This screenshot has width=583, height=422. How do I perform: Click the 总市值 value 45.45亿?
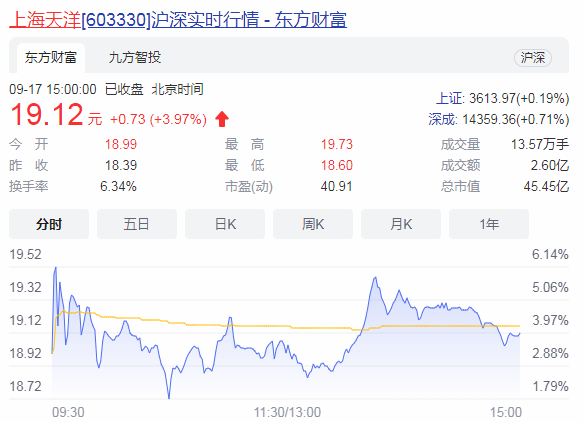click(546, 186)
